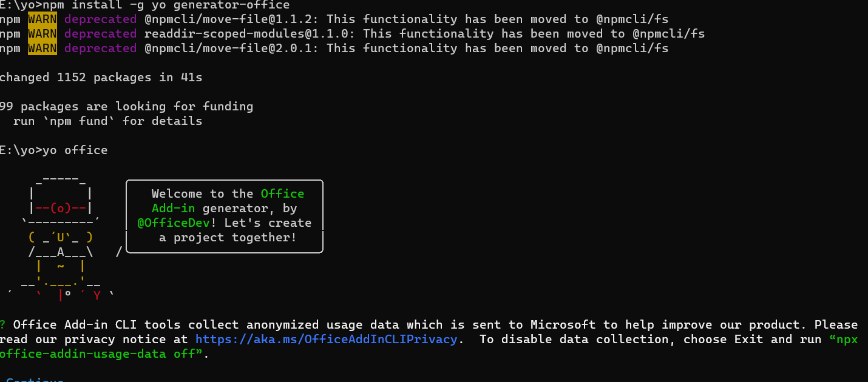Click the red (o) on the mascot's hat

click(61, 209)
